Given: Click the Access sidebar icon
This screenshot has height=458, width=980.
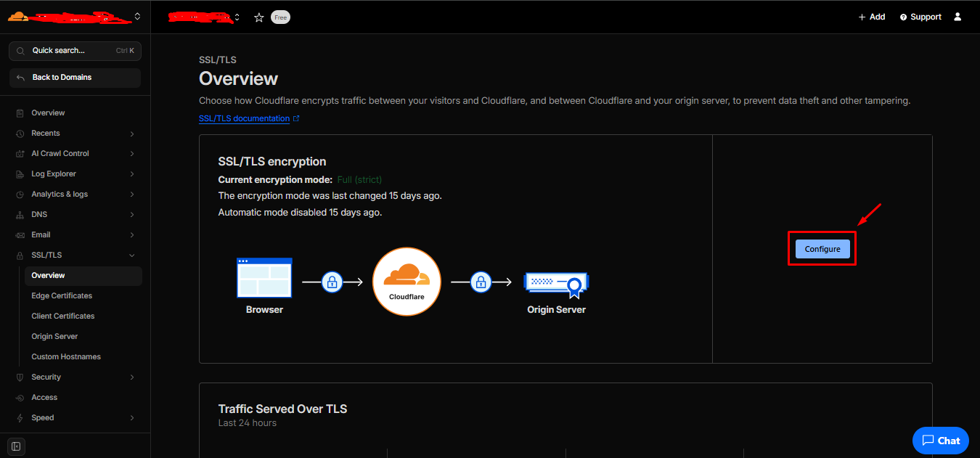Looking at the screenshot, I should coord(20,398).
